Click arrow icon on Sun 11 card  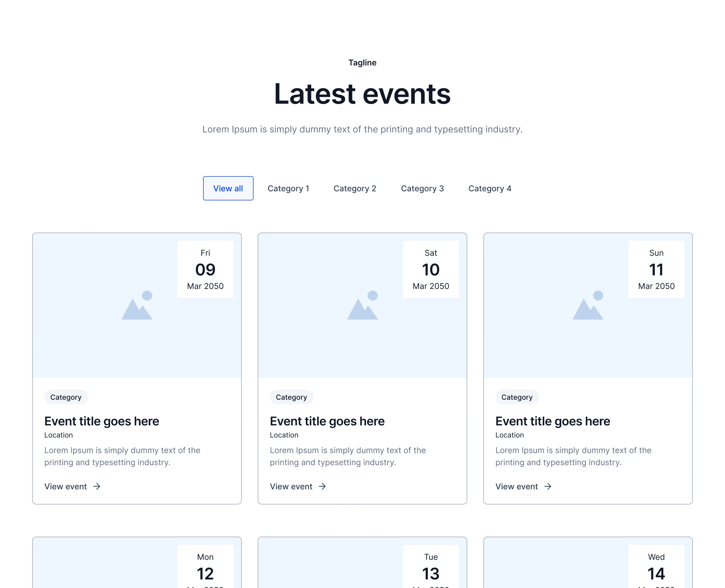548,486
